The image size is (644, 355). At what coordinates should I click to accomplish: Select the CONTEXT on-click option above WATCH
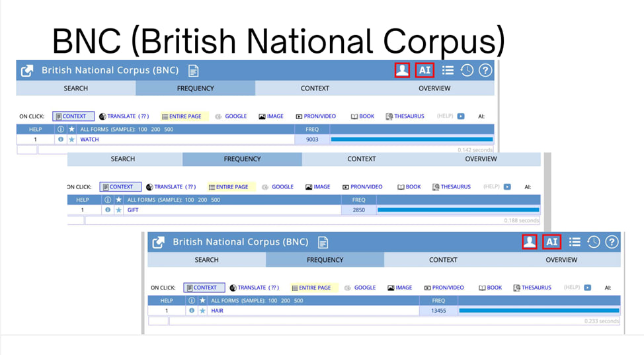tap(73, 116)
